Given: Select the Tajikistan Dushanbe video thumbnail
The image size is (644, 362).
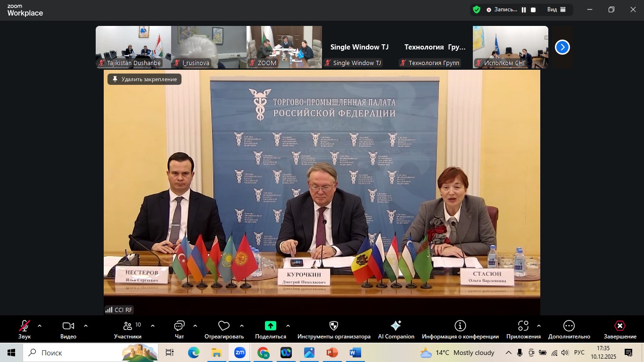Looking at the screenshot, I should tap(133, 47).
